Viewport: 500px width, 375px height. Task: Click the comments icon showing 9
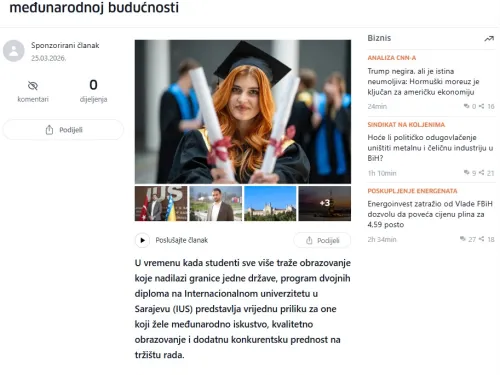467,173
